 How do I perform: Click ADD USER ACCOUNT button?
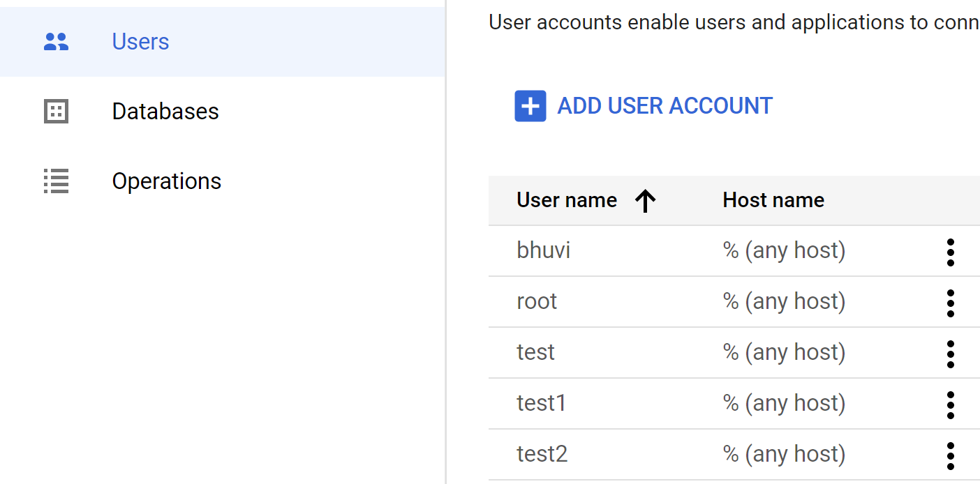click(644, 106)
